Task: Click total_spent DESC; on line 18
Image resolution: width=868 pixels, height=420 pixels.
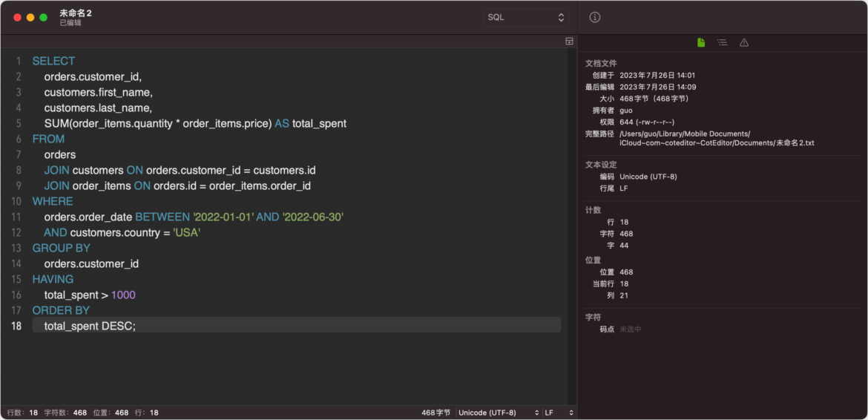Action: (x=90, y=326)
